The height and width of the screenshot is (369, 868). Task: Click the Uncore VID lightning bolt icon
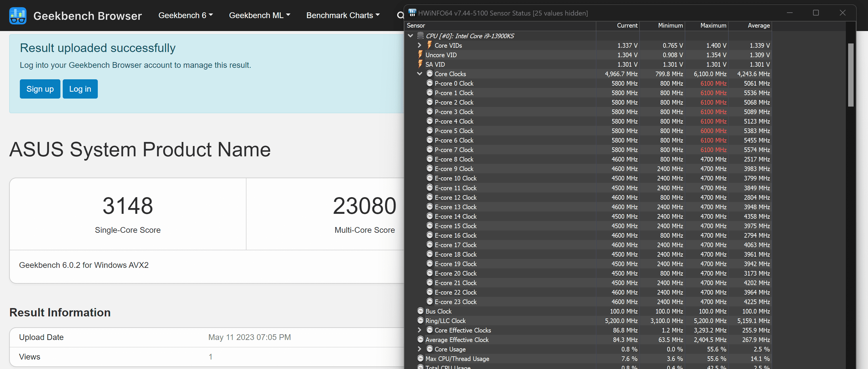coord(420,55)
